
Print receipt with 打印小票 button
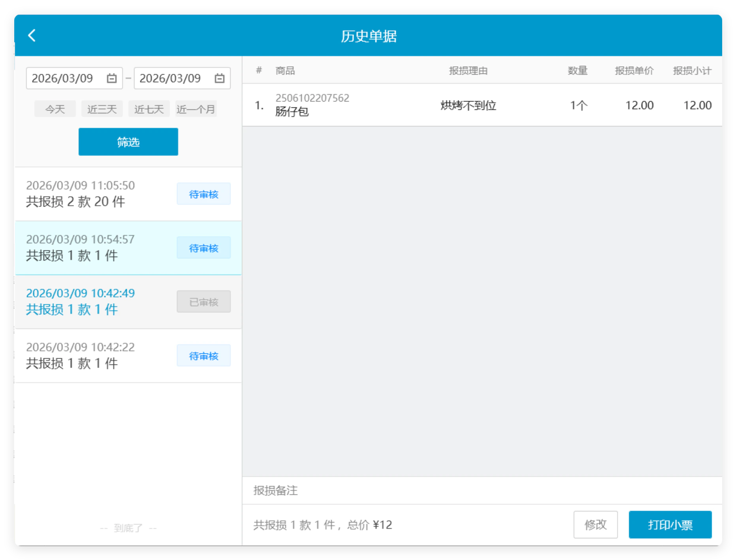[670, 524]
